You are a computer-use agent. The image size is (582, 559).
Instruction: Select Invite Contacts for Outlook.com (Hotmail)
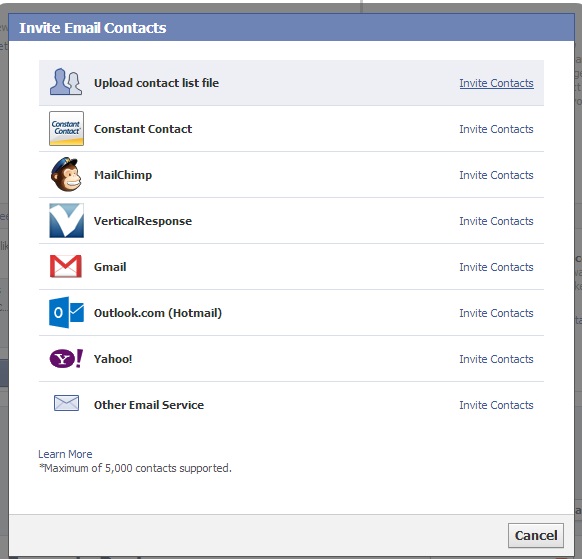tap(496, 313)
